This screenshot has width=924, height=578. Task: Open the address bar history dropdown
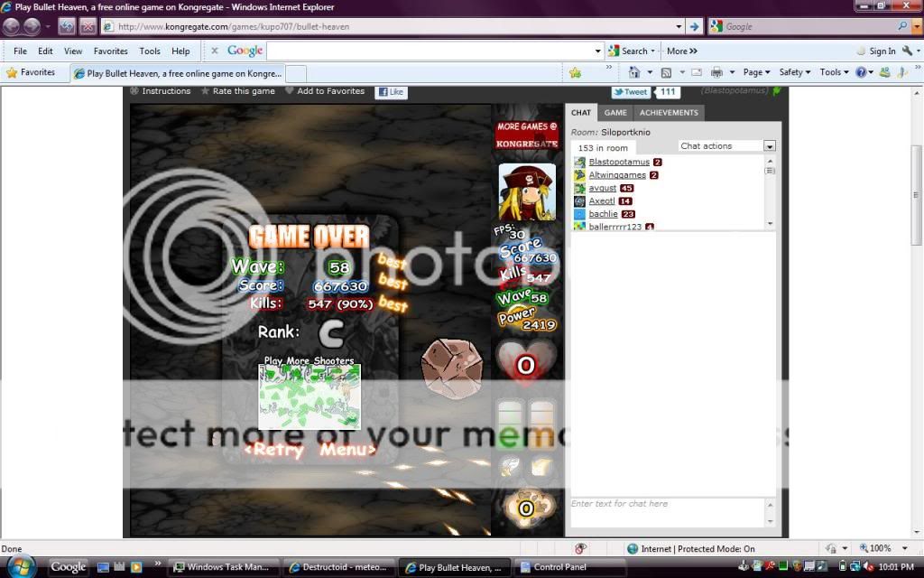[x=679, y=26]
